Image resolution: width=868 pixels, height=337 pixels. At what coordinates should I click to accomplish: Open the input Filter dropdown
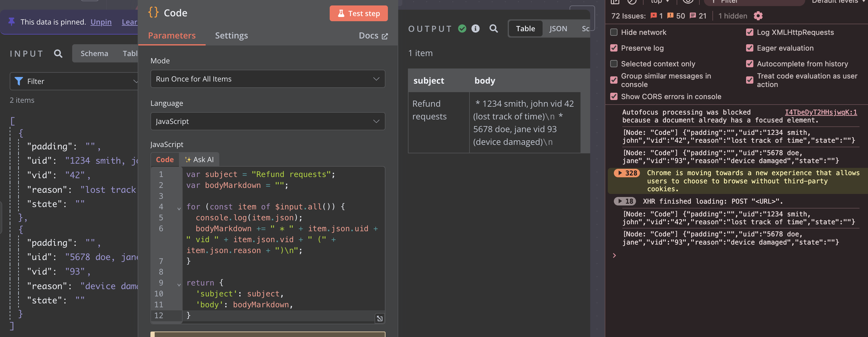point(74,81)
